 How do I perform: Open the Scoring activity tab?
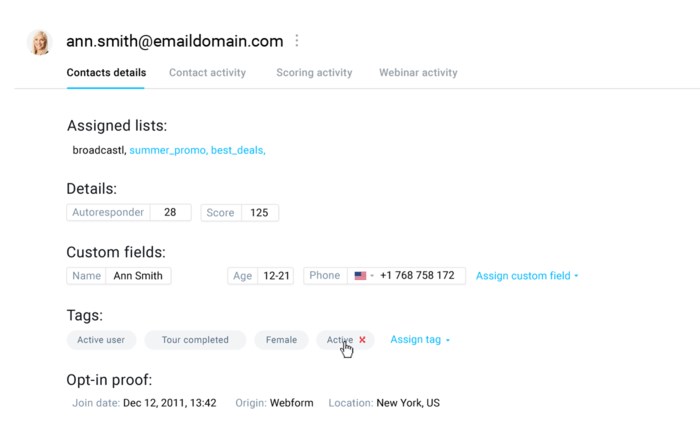pyautogui.click(x=314, y=73)
